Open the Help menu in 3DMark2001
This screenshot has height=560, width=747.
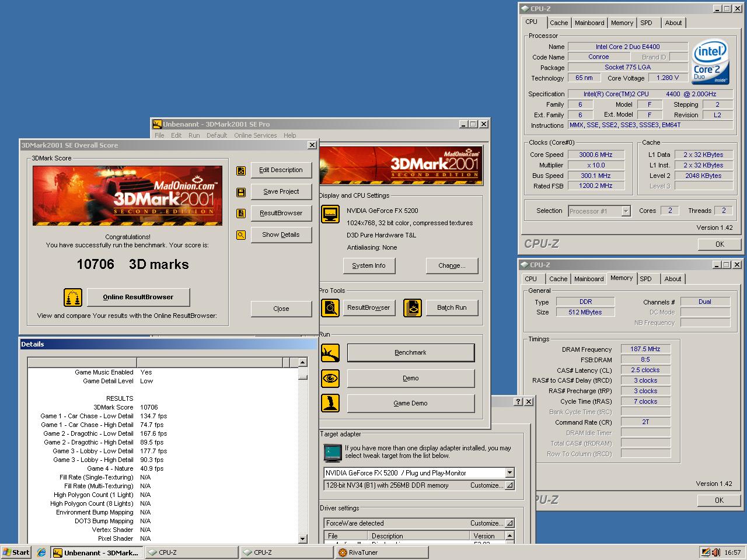(x=290, y=135)
